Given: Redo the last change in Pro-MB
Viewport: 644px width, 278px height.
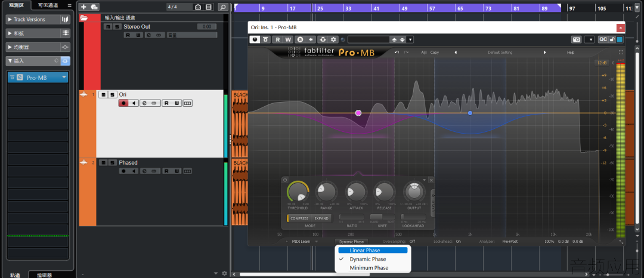Looking at the screenshot, I should click(406, 52).
